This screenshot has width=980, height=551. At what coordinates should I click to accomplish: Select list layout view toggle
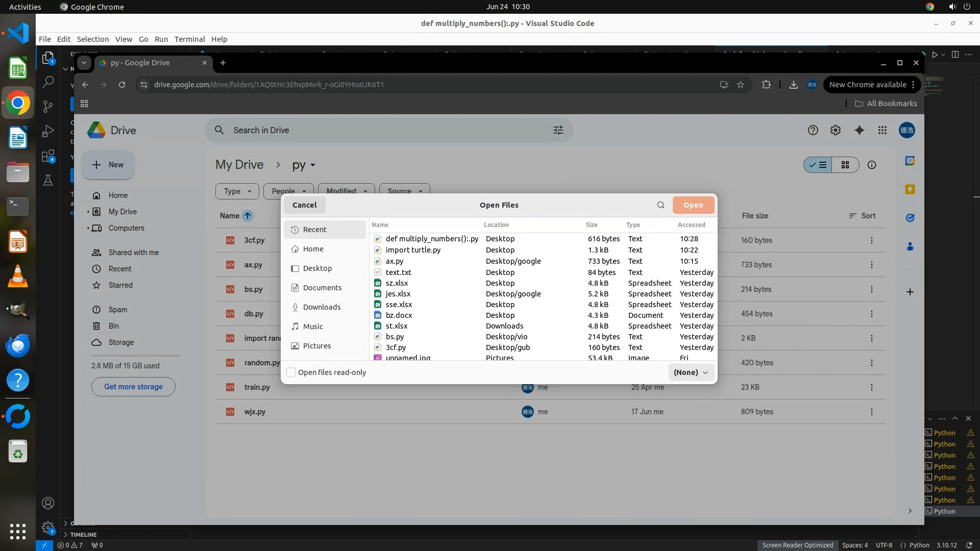click(x=818, y=165)
